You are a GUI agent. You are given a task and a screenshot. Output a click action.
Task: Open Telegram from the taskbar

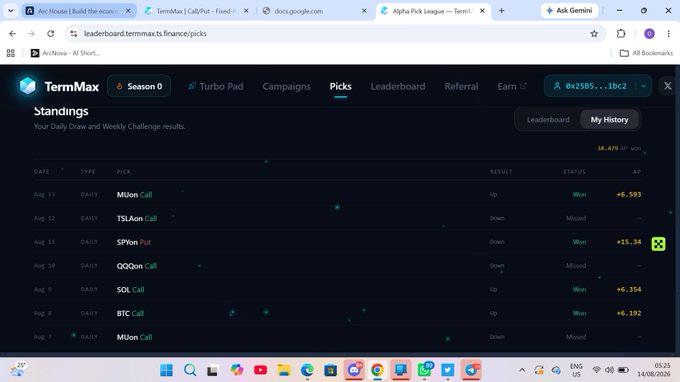coord(471,370)
